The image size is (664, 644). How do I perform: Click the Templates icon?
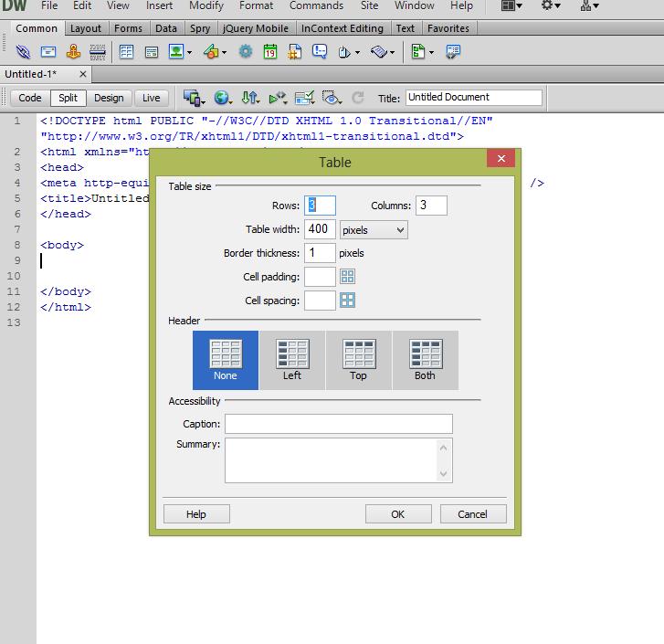(418, 52)
